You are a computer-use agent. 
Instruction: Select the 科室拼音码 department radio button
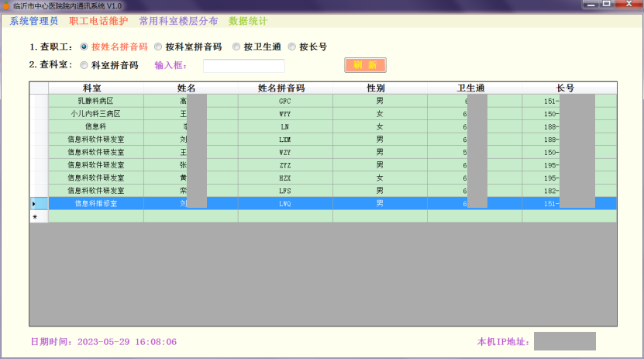coord(84,66)
